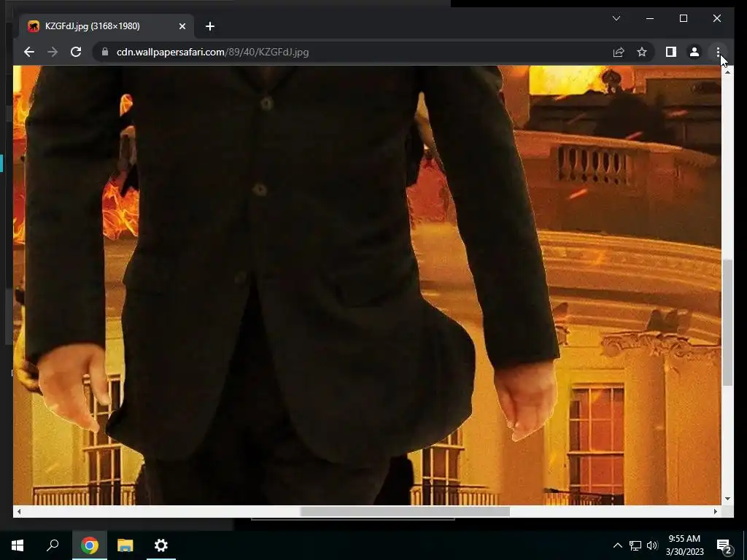Viewport: 747px width, 560px height.
Task: Maximize the Chrome window
Action: click(x=683, y=18)
